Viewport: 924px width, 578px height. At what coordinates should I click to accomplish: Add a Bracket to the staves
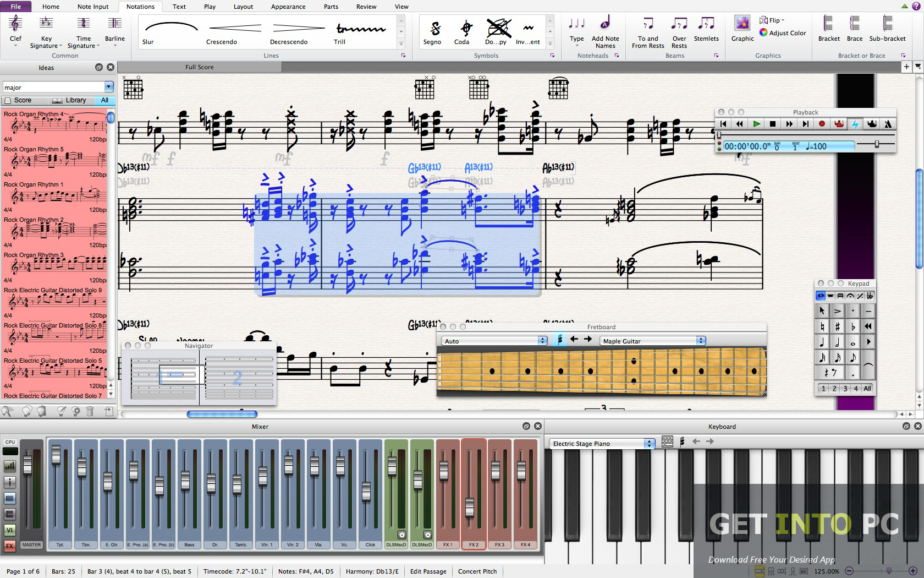click(829, 29)
